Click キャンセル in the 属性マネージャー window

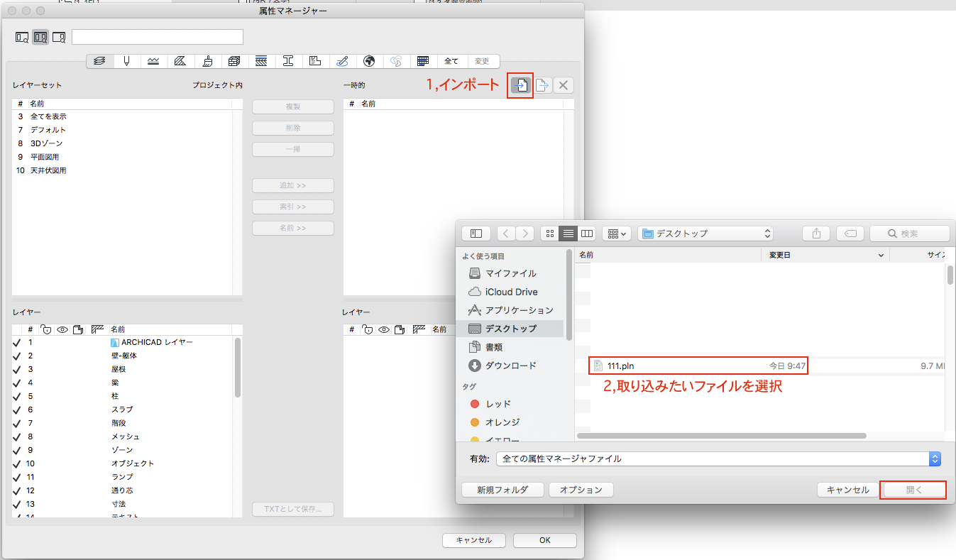(x=473, y=540)
